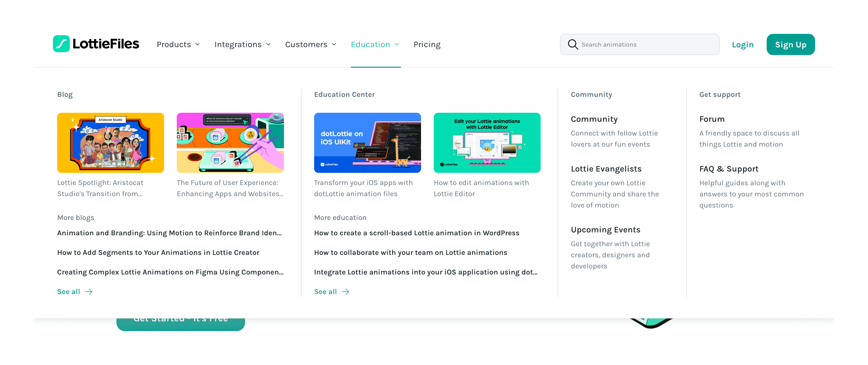
Task: Click the LottieFiles logo icon
Action: (x=61, y=44)
